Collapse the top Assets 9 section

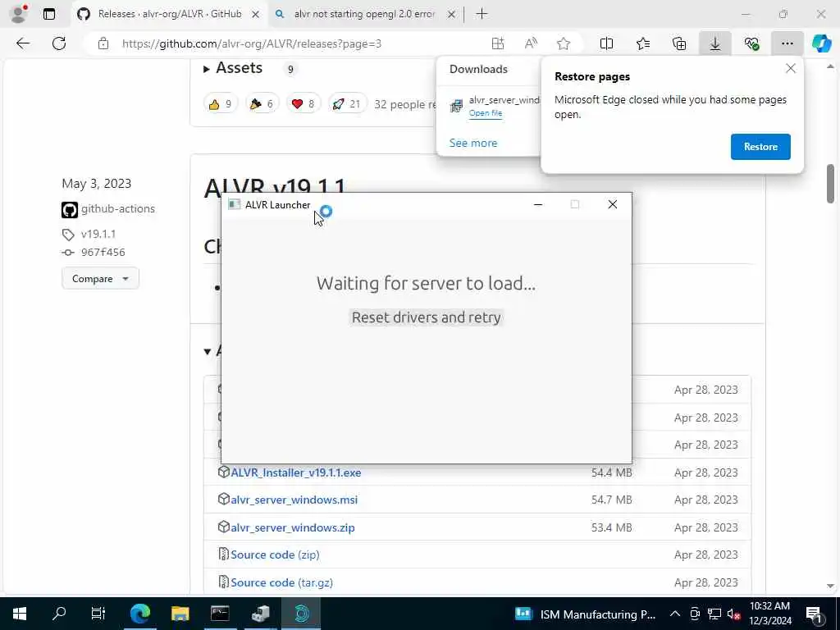[x=207, y=69]
